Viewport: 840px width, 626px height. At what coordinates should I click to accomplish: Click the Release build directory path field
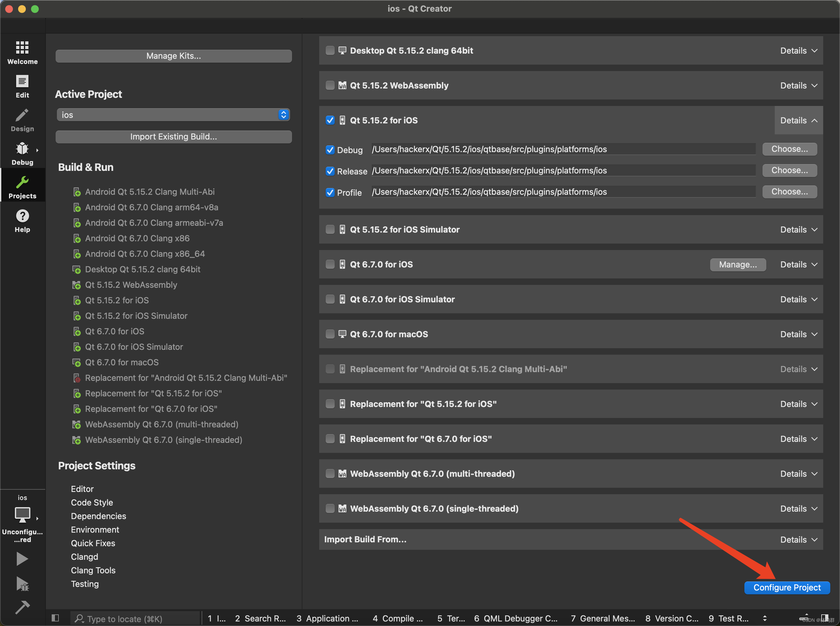click(x=563, y=171)
